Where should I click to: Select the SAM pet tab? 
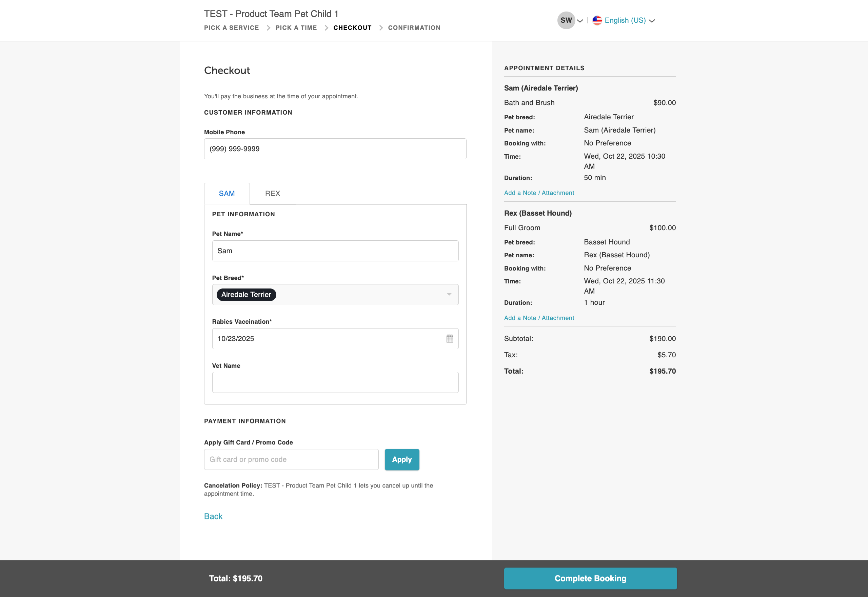[227, 193]
